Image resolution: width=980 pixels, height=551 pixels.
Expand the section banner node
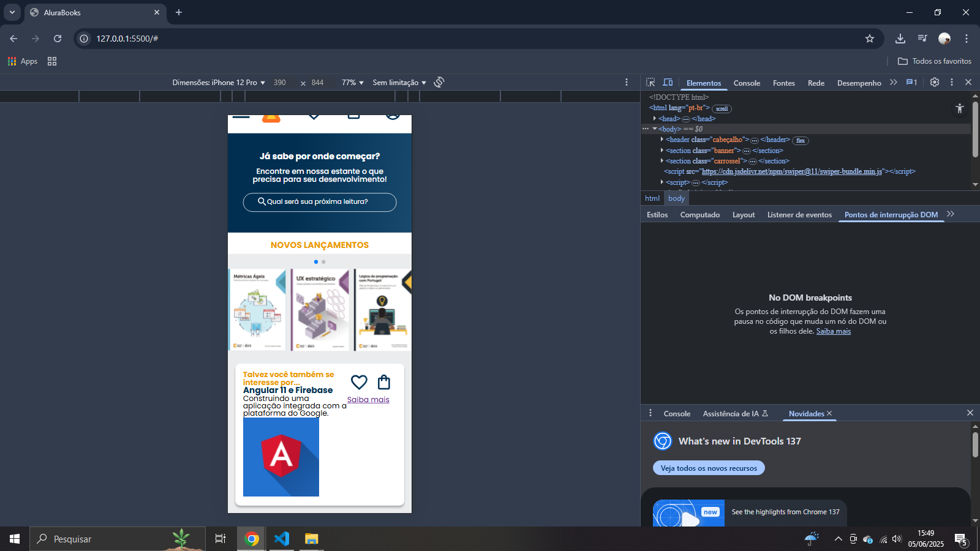point(662,151)
